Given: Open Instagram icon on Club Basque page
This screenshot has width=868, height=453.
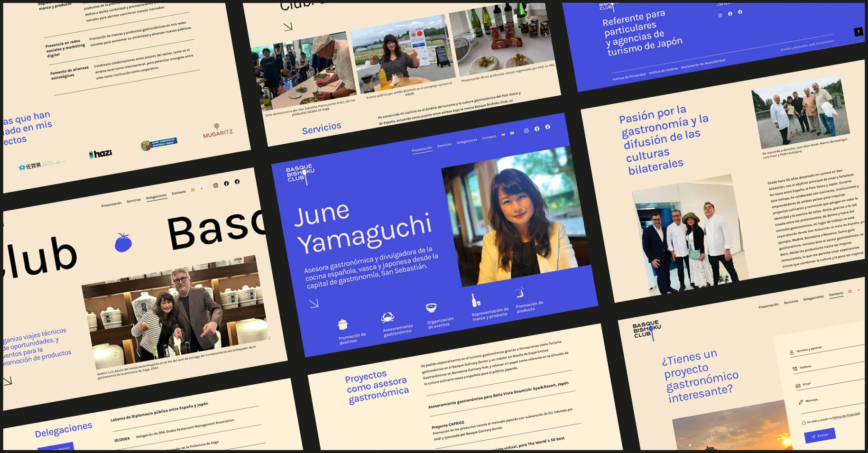Looking at the screenshot, I should point(215,185).
